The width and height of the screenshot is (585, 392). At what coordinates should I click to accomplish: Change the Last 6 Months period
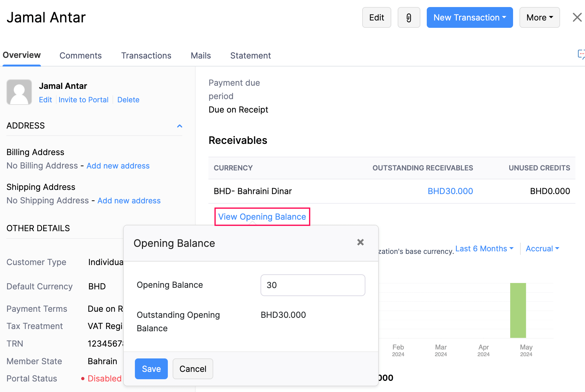click(484, 249)
